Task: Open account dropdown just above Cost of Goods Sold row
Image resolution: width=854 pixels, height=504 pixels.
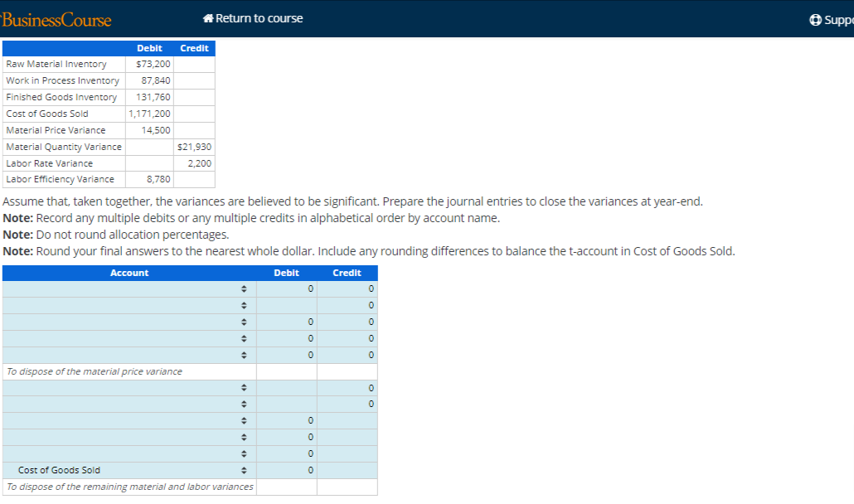Action: click(129, 454)
